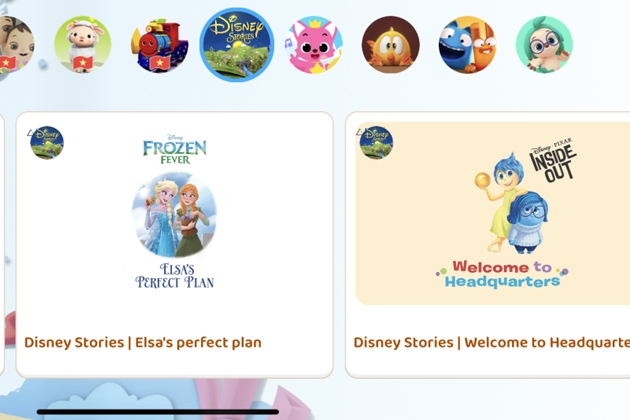Open the white lamb channel icon

coord(83,45)
